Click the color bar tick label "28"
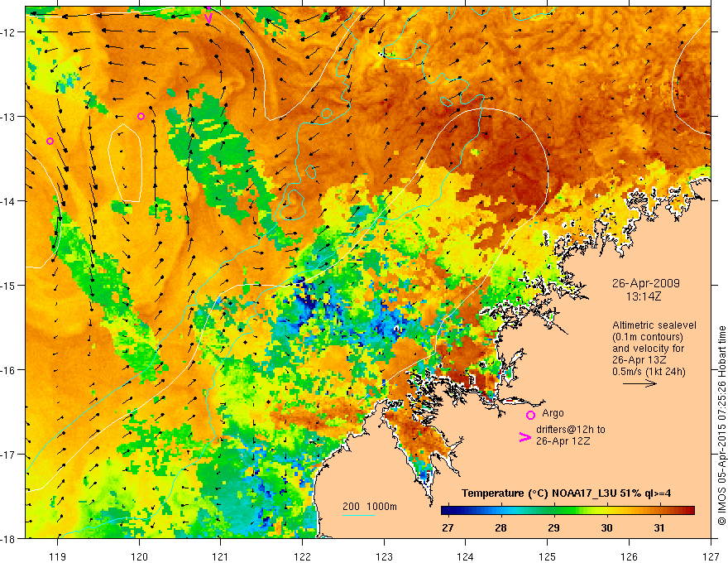This screenshot has height=563, width=728. 500,528
